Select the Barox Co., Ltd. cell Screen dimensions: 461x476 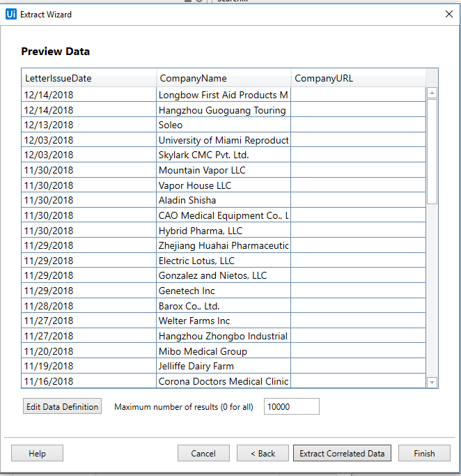(224, 306)
